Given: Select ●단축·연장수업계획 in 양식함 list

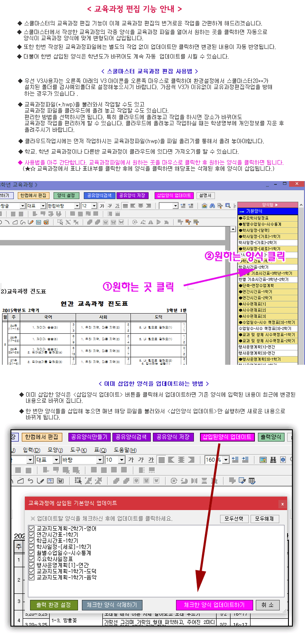Looking at the screenshot, I should [x=268, y=285].
